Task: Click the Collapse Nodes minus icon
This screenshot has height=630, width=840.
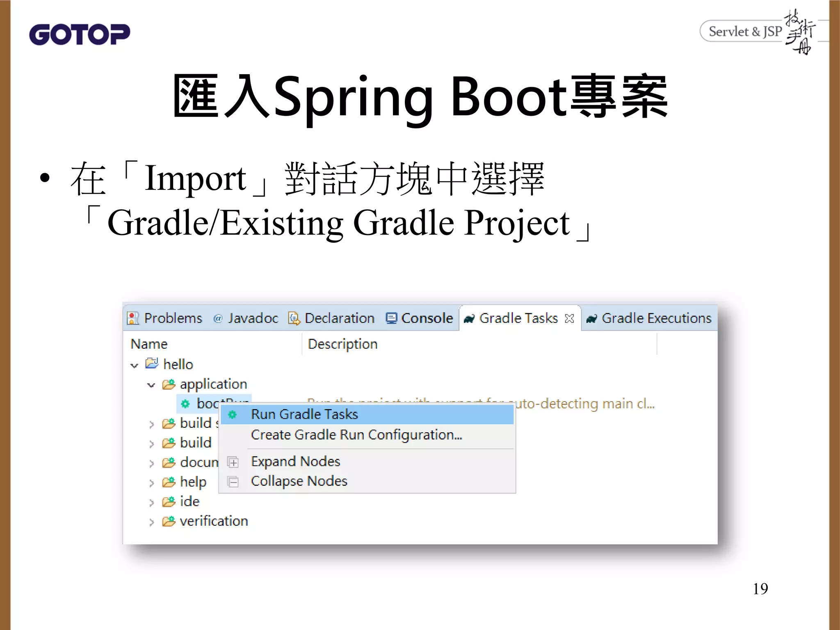Action: (x=233, y=482)
